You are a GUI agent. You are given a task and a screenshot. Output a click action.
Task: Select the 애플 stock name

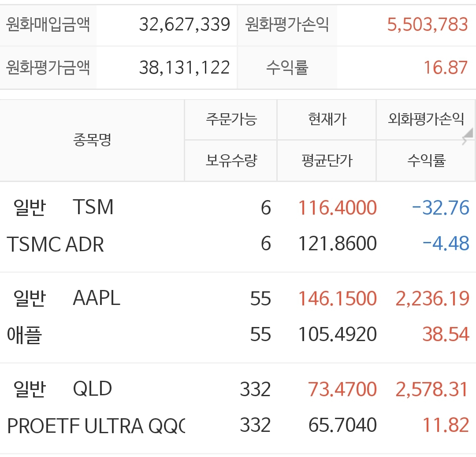coord(25,335)
